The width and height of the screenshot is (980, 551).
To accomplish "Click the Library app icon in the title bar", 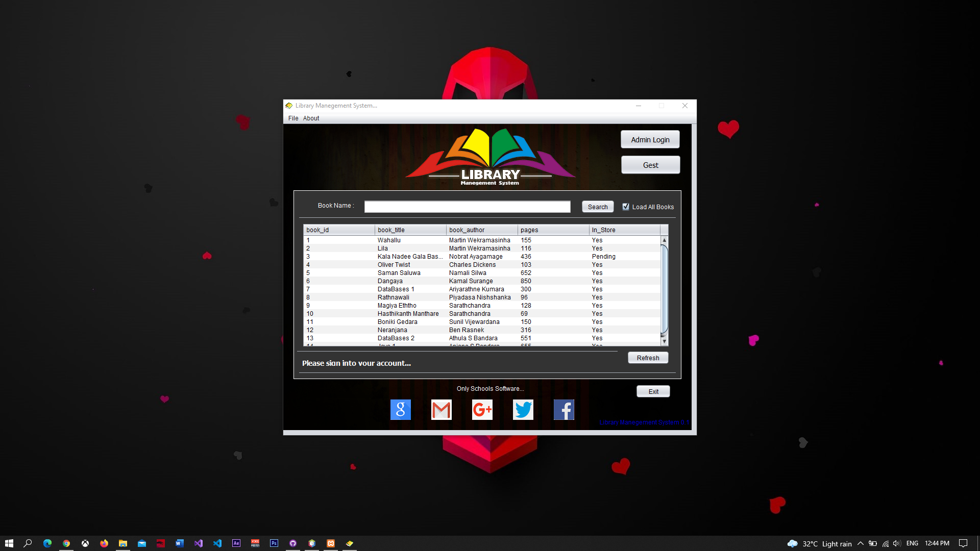I will click(x=289, y=106).
